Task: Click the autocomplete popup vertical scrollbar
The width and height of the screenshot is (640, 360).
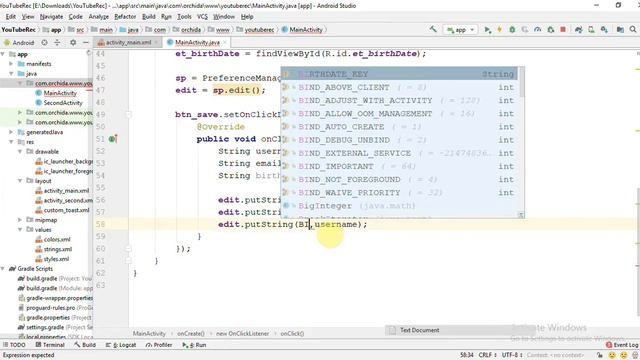Action: pyautogui.click(x=521, y=83)
